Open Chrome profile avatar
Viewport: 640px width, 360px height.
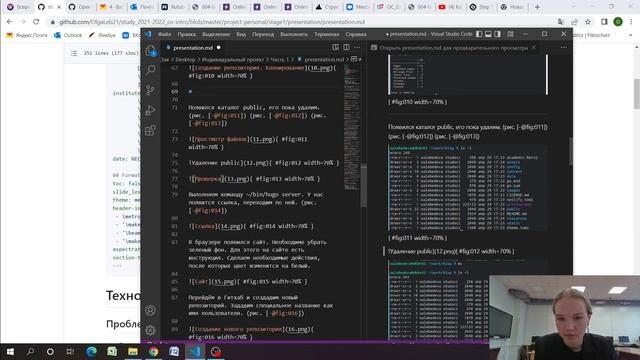click(x=618, y=22)
